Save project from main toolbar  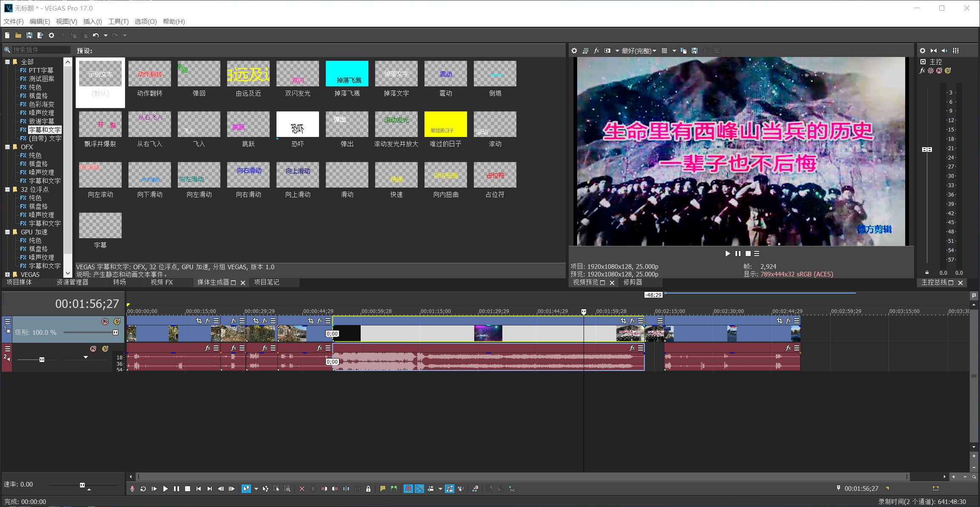[29, 35]
